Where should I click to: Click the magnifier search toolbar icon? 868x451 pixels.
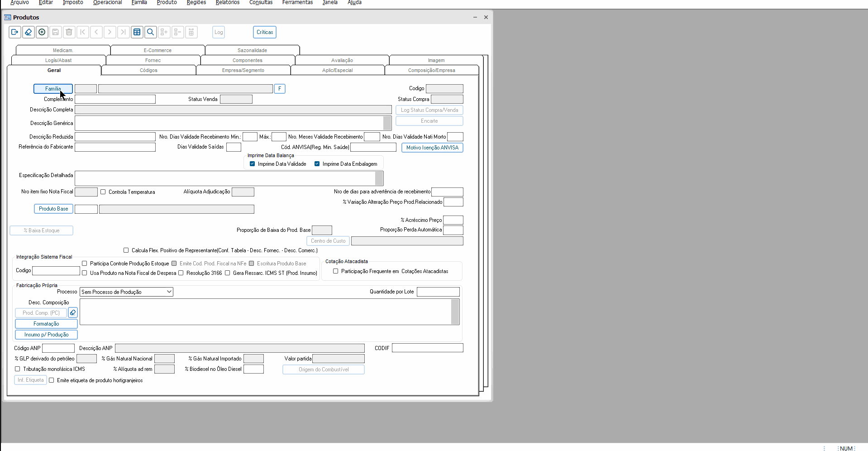151,32
